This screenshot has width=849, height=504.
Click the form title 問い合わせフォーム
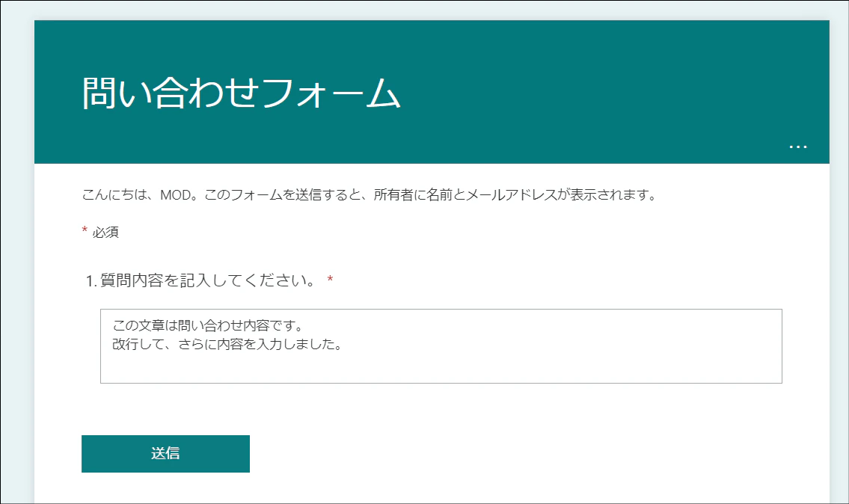(239, 90)
